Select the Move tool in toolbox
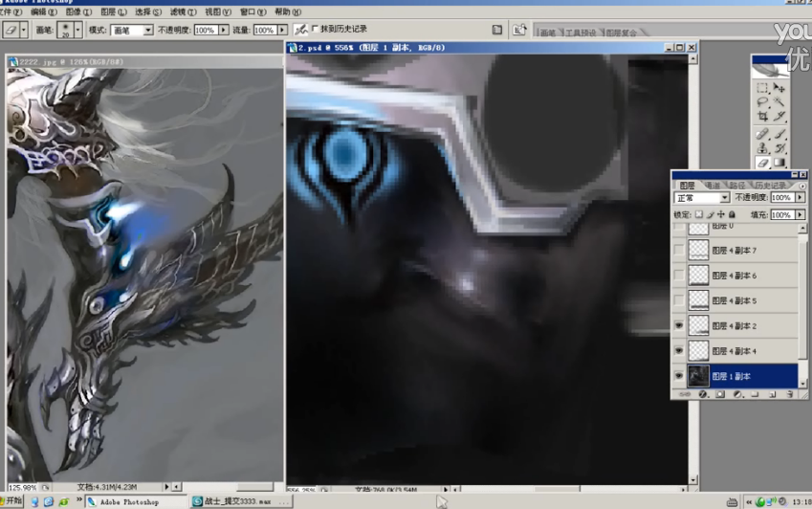The width and height of the screenshot is (812, 509). 779,88
